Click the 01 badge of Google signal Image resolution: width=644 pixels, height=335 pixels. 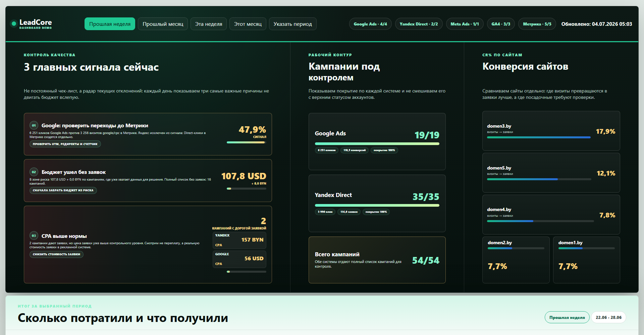click(34, 125)
